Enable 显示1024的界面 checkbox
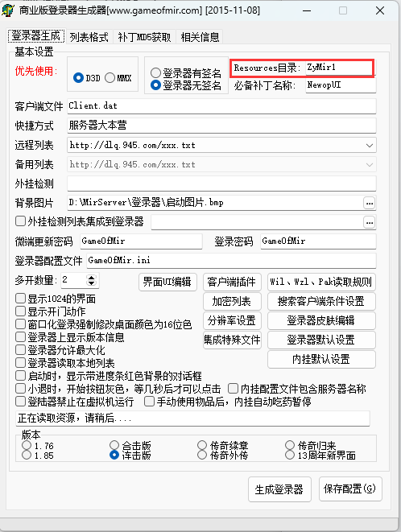401x532 pixels. point(20,299)
